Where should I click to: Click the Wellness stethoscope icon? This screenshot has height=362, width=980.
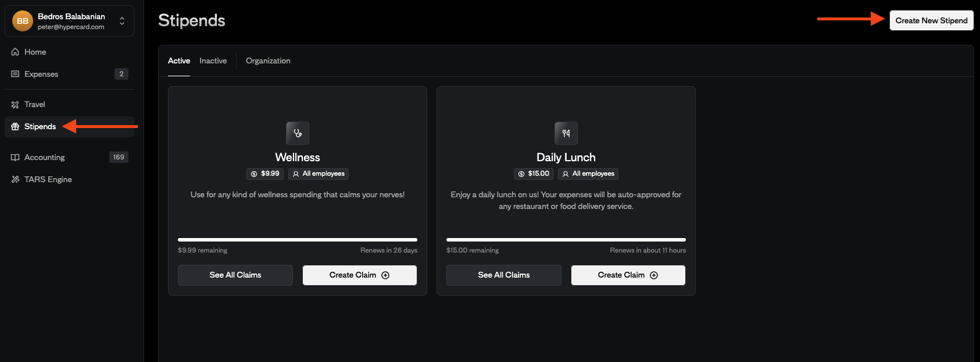coord(298,133)
